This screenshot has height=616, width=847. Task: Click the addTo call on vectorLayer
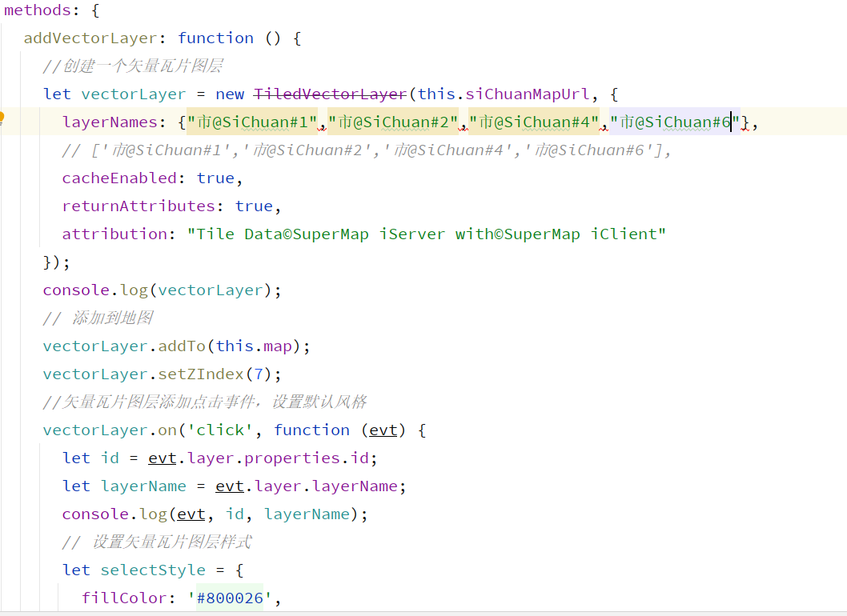point(182,346)
